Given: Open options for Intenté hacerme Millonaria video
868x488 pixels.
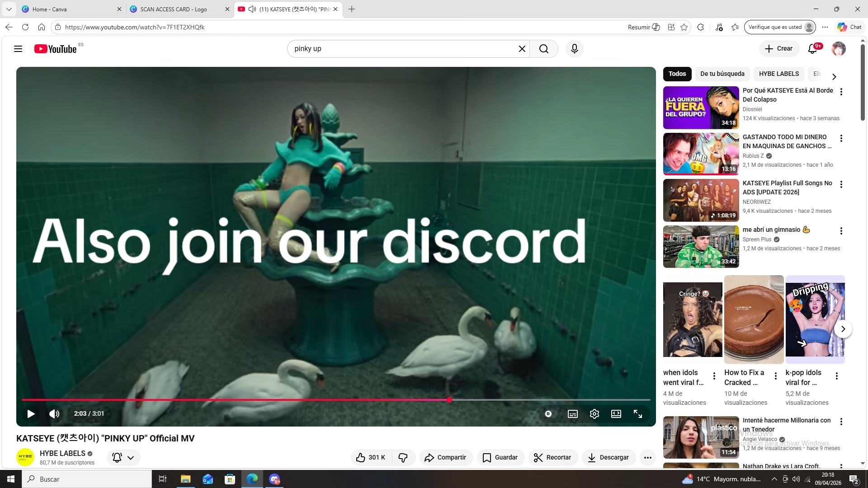Looking at the screenshot, I should pyautogui.click(x=841, y=422).
